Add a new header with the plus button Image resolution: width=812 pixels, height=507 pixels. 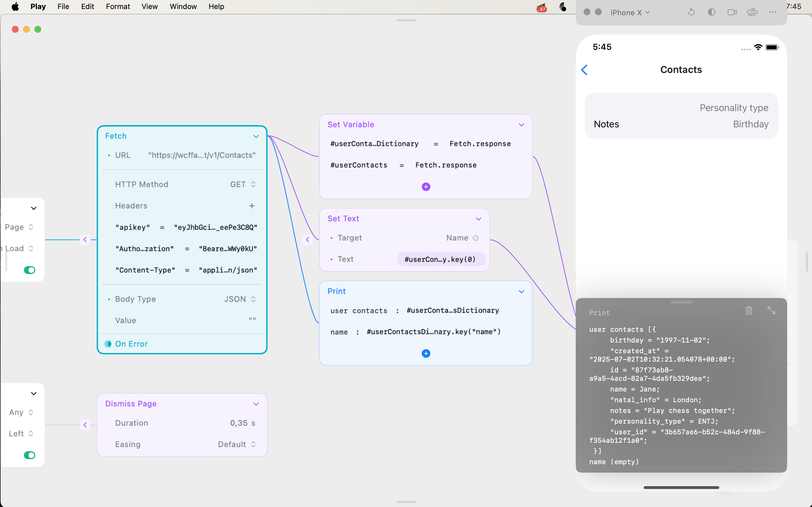click(252, 206)
